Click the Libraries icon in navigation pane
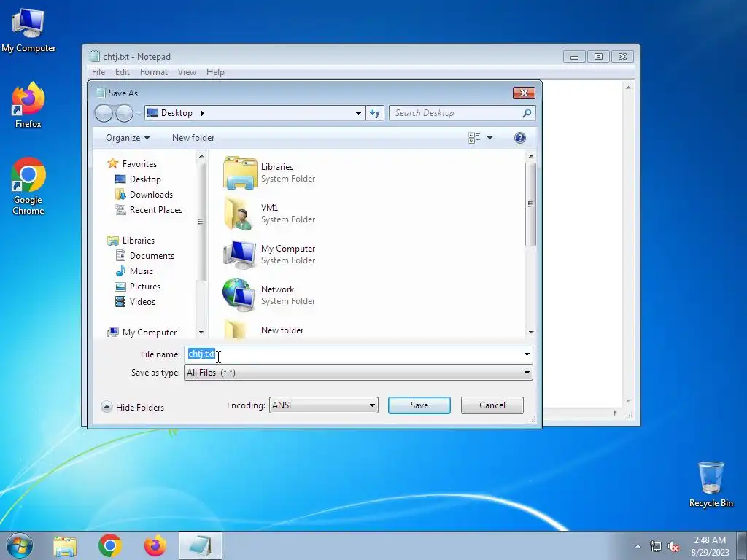The image size is (747, 560). (113, 241)
